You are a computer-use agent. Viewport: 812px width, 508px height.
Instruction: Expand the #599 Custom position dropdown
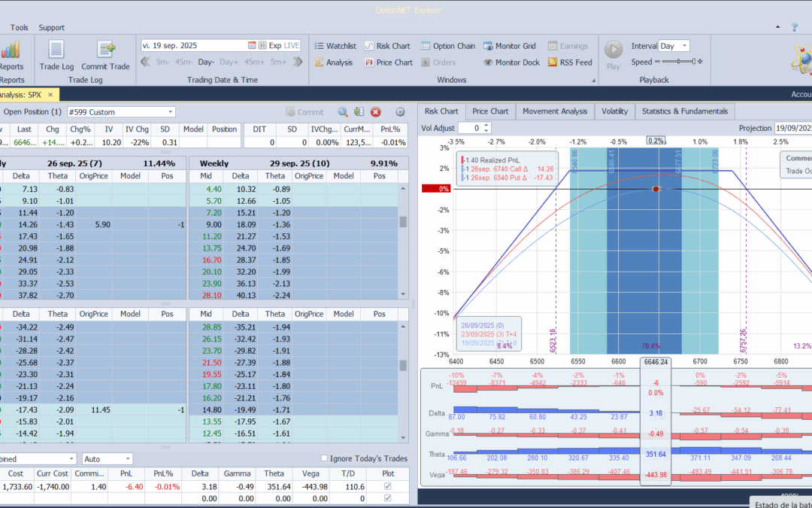point(171,112)
